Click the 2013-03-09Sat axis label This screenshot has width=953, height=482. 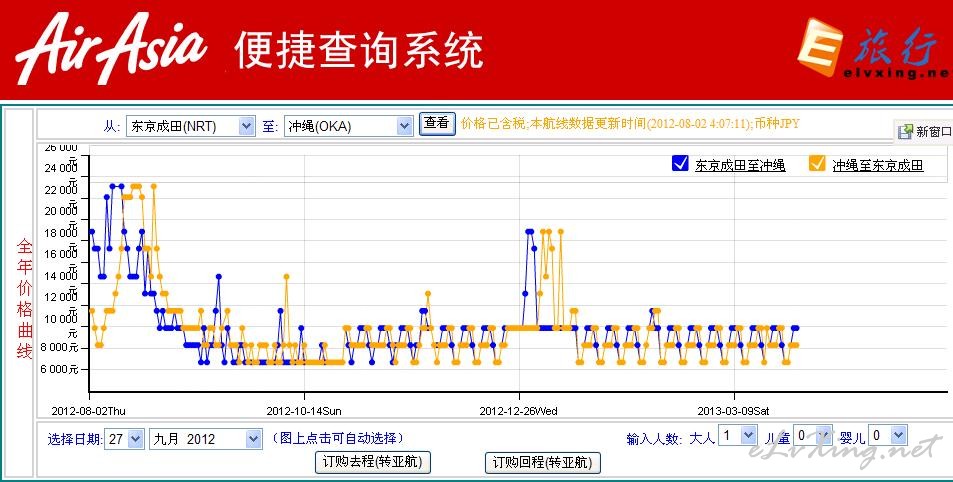coord(734,411)
